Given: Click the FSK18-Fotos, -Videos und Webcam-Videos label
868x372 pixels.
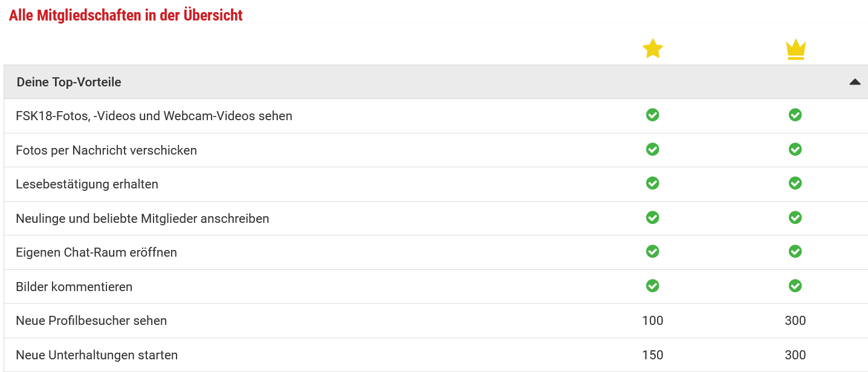Looking at the screenshot, I should click(154, 116).
